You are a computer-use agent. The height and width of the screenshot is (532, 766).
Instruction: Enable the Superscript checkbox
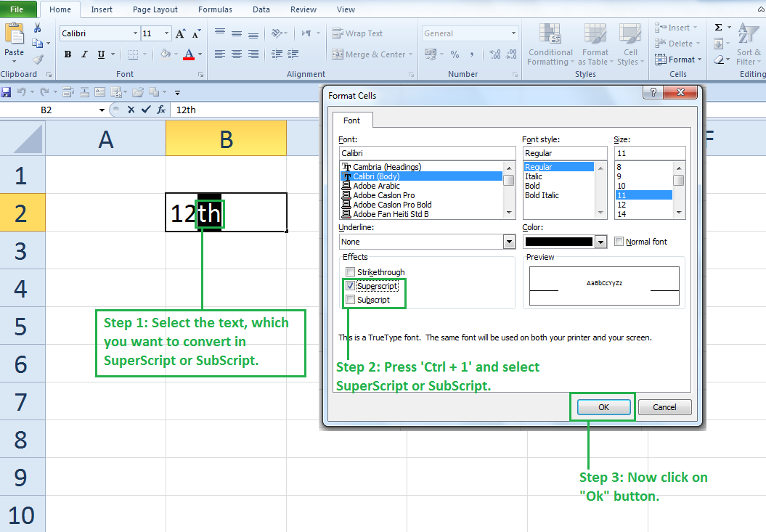(x=351, y=285)
